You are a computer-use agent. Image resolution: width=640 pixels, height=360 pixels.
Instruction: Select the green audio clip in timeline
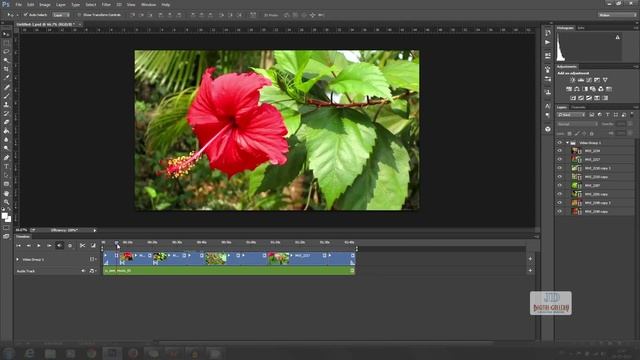pos(229,271)
